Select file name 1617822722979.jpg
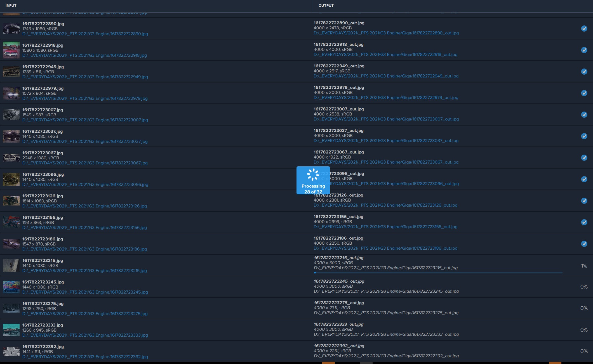The height and width of the screenshot is (364, 593). [x=43, y=88]
